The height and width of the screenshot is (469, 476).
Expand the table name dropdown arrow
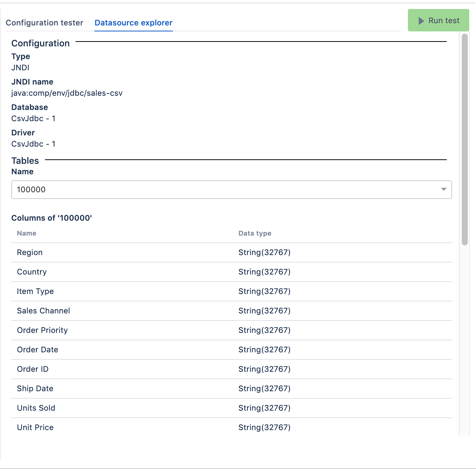(x=443, y=190)
